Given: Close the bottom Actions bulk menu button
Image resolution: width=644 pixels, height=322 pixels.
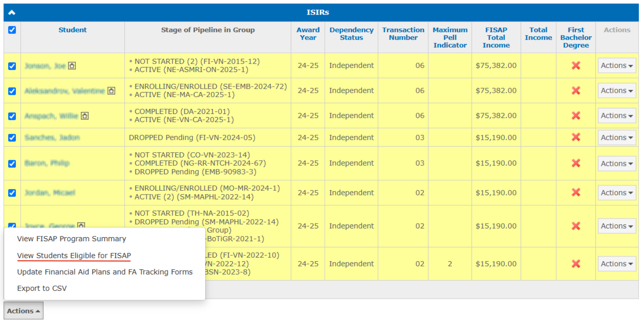Looking at the screenshot, I should pos(23,311).
